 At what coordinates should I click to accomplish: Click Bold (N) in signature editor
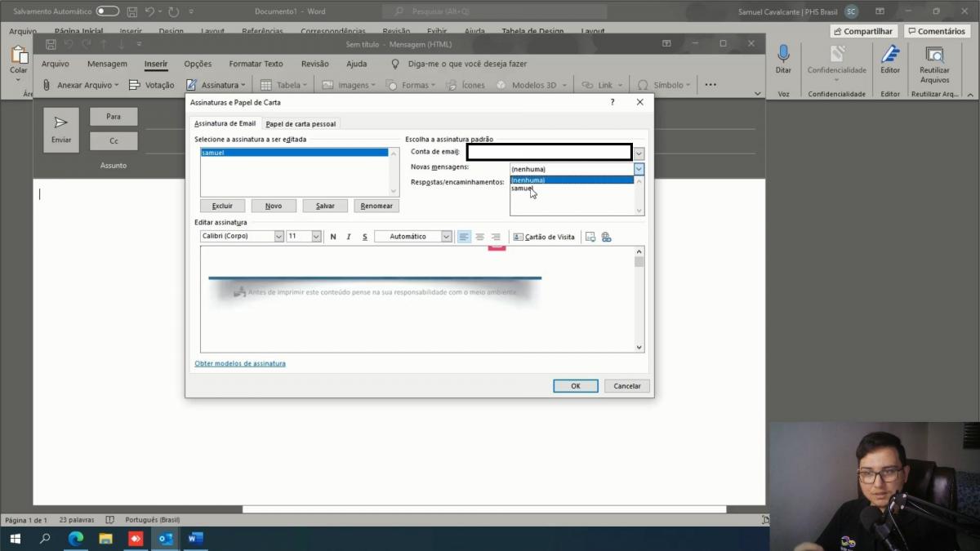pos(333,237)
